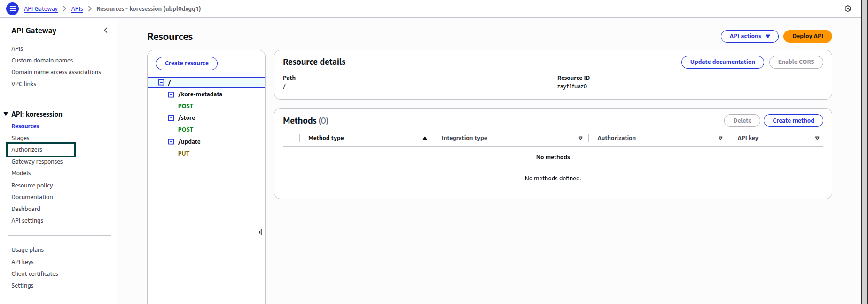
Task: Click the APIs breadcrumb link
Action: [77, 9]
